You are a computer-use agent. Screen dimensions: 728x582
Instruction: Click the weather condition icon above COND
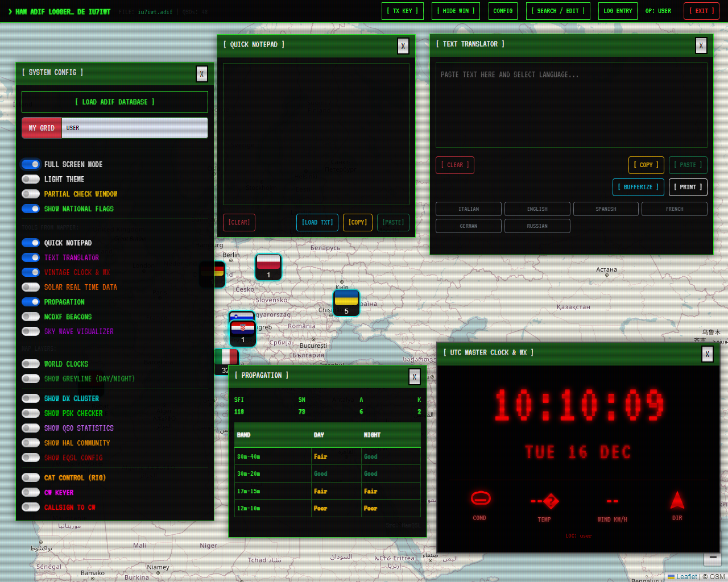pyautogui.click(x=480, y=499)
